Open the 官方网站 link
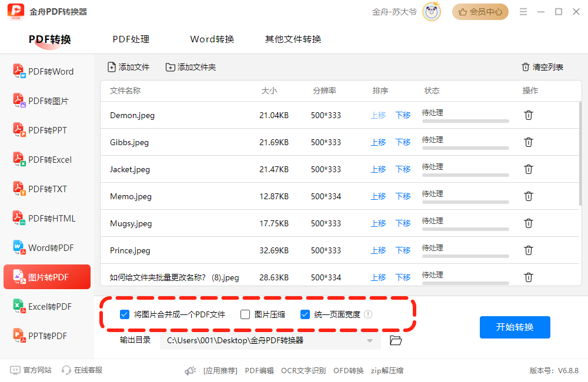Screen dimensions: 588x382 [x=31, y=370]
